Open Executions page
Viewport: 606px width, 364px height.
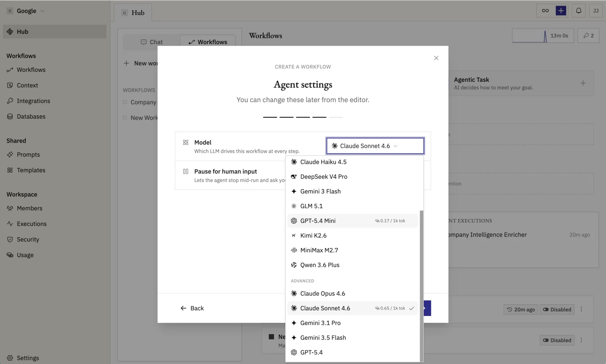(55, 224)
